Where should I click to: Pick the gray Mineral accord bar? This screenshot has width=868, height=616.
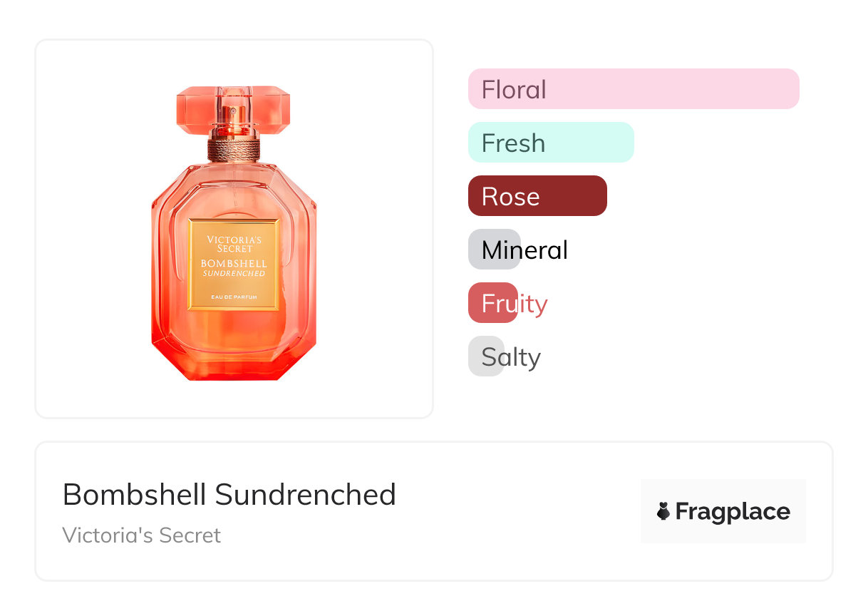pos(495,250)
